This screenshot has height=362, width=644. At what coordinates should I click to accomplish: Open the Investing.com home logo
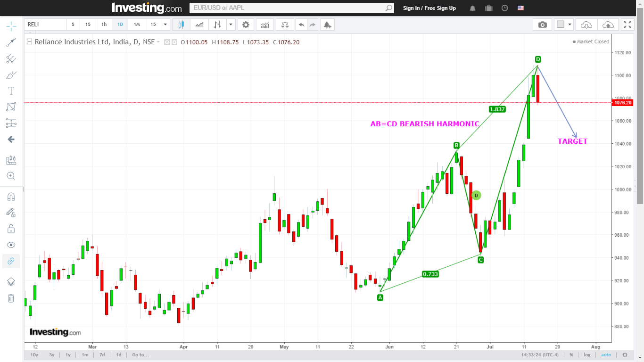coord(147,8)
